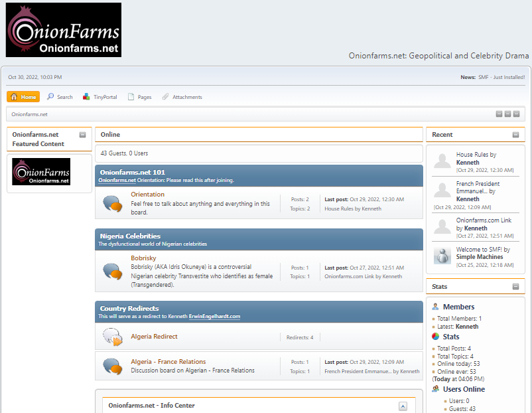Open Simple Machines profile in Recent
The height and width of the screenshot is (413, 532).
480,257
